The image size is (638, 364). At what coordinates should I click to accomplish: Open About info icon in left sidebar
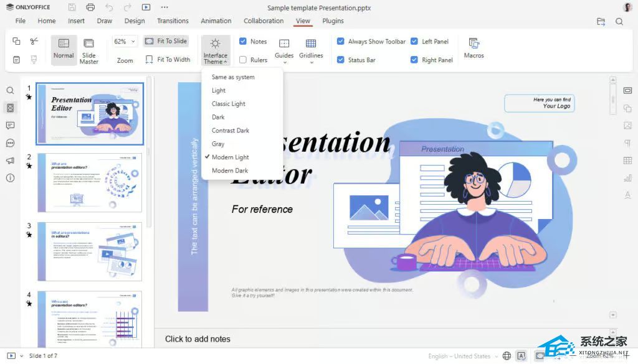10,178
